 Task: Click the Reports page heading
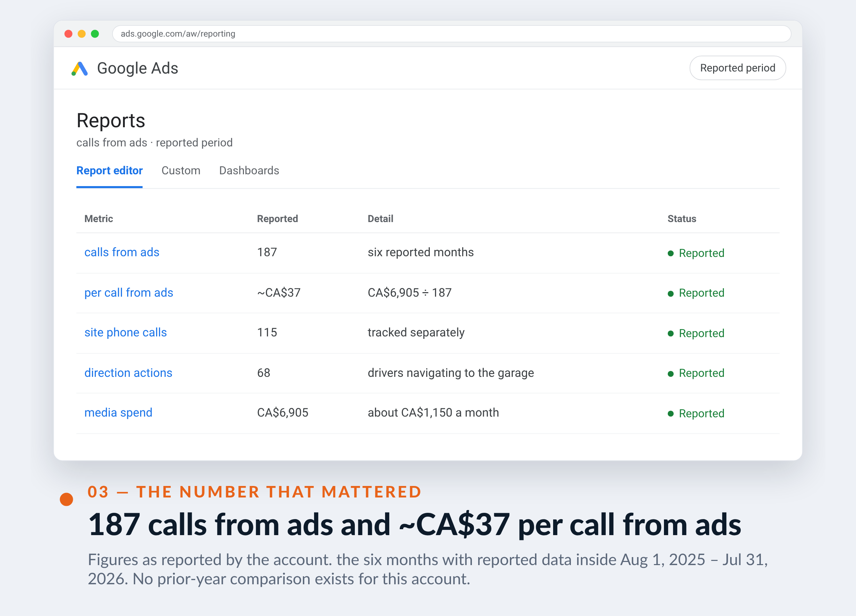pos(110,121)
